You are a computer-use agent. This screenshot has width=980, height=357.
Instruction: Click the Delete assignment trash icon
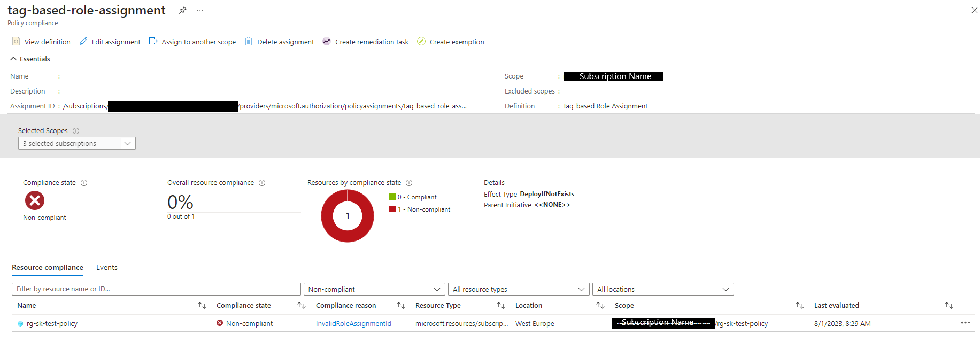[x=249, y=42]
